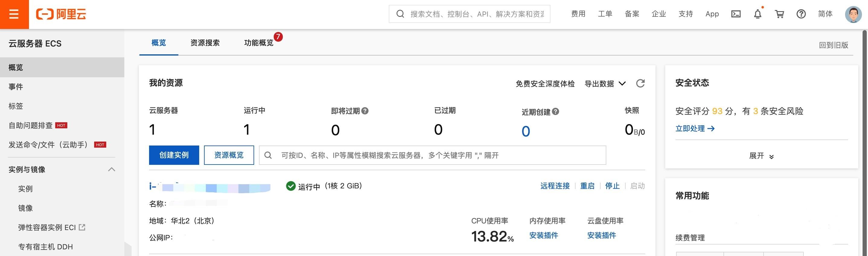Open the 导出数据 dropdown

(x=605, y=84)
